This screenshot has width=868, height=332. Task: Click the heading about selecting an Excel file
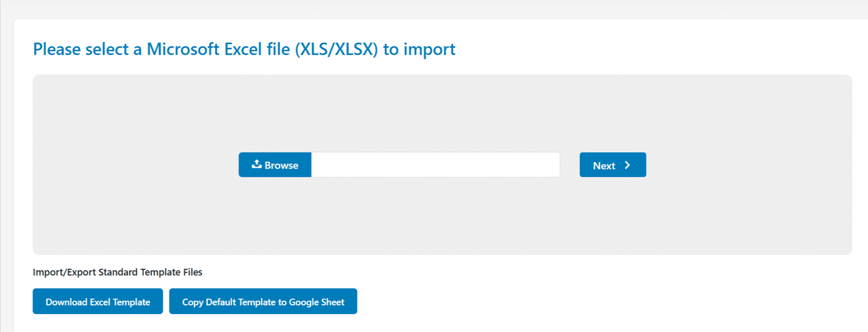(244, 49)
